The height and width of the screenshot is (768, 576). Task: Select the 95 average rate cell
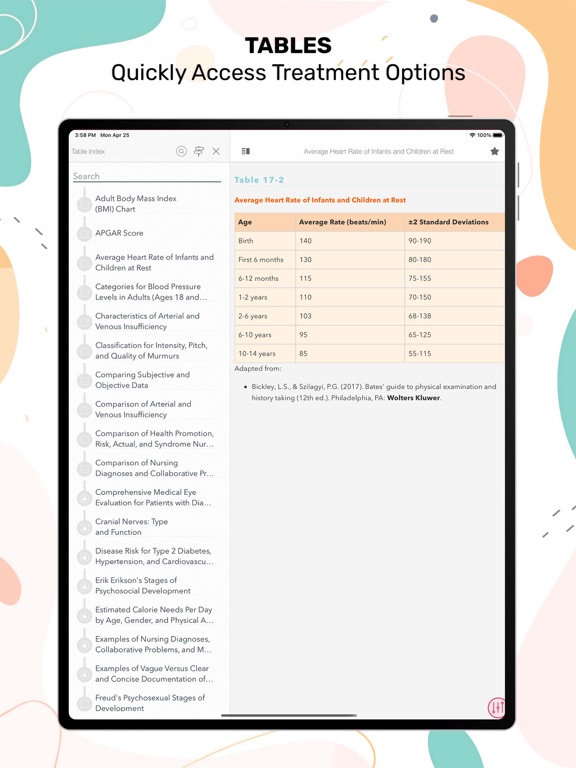350,335
